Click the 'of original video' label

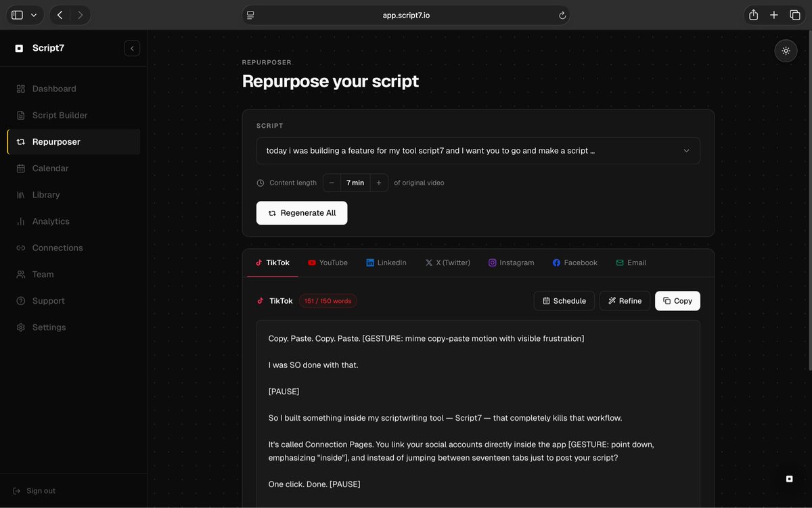tap(419, 183)
